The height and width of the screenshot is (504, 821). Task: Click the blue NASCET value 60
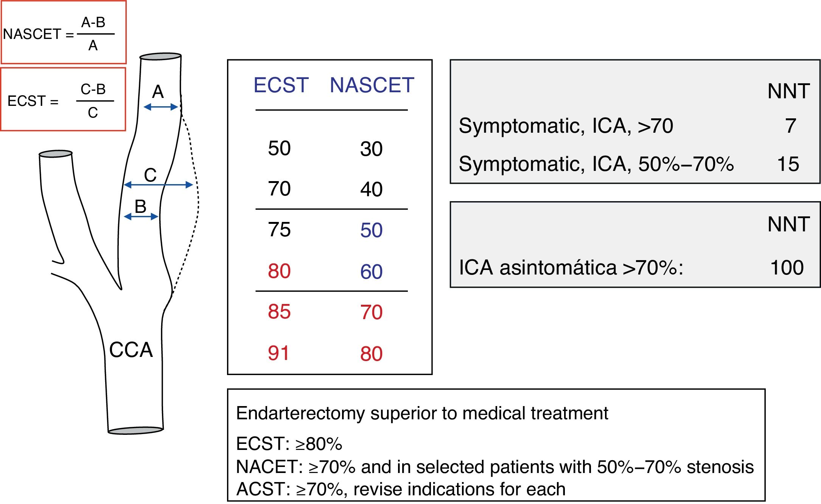pos(371,271)
